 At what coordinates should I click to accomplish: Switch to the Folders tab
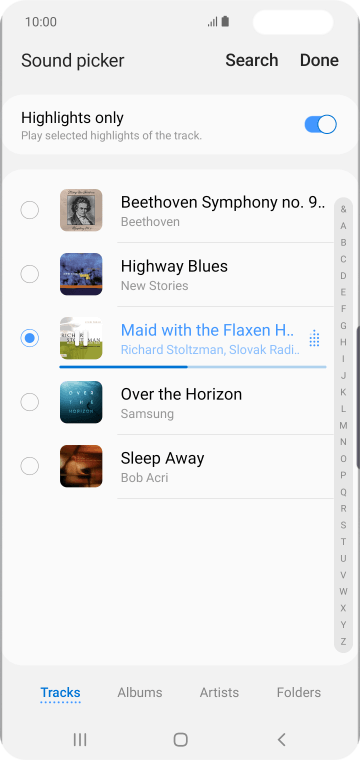click(298, 693)
